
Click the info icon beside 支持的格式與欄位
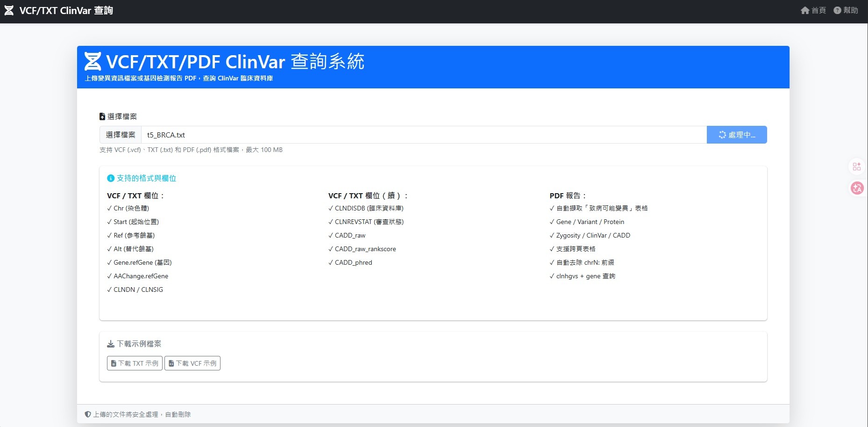click(111, 178)
